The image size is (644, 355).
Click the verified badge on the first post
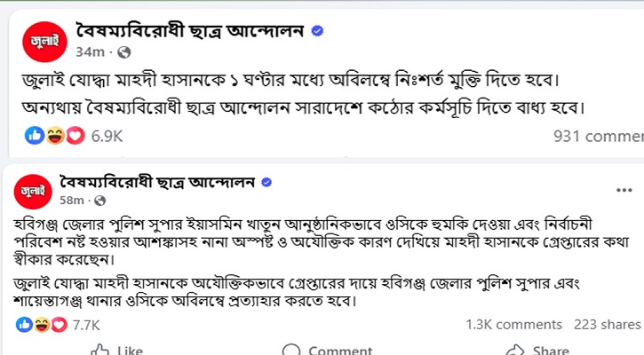pyautogui.click(x=317, y=31)
